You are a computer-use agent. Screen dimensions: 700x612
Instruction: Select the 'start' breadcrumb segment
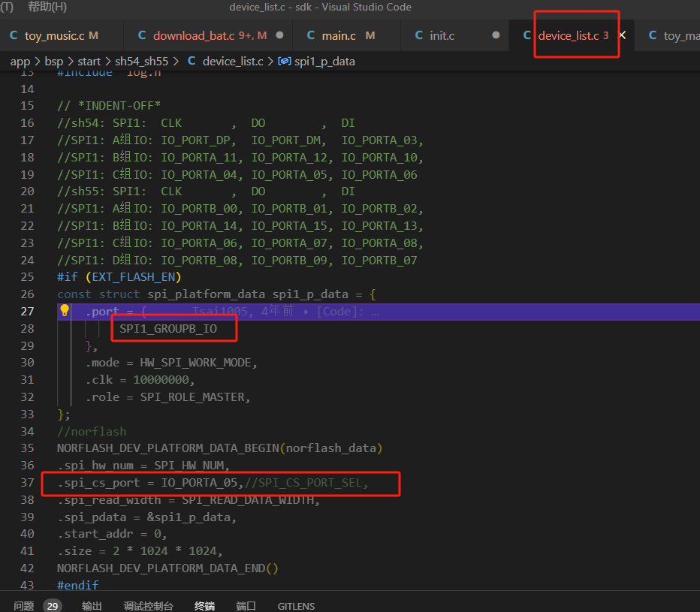[x=89, y=61]
